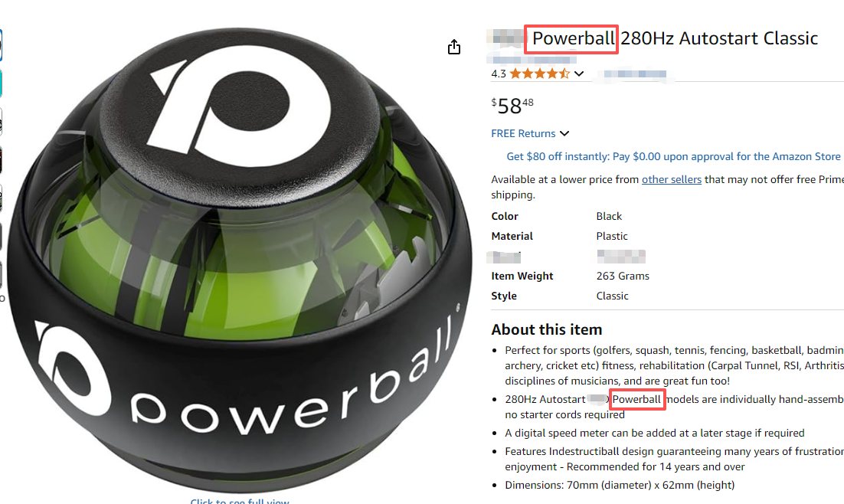Click the 4.3 rating number
Screen dimensions: 844x504
499,74
